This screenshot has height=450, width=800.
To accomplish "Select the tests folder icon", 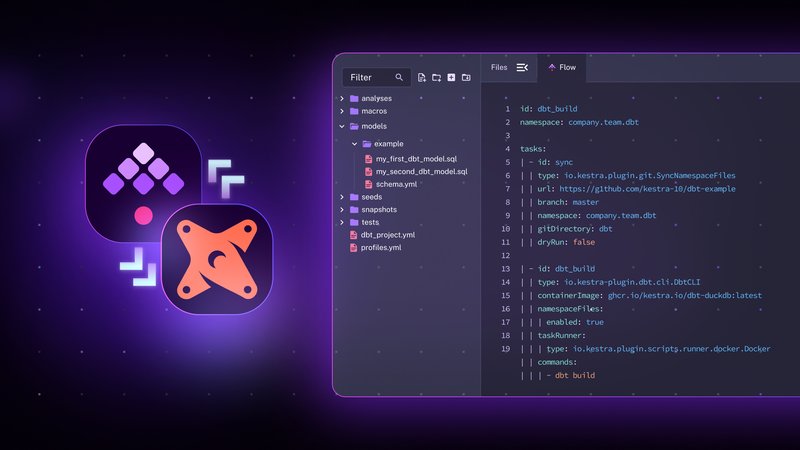I will (354, 222).
